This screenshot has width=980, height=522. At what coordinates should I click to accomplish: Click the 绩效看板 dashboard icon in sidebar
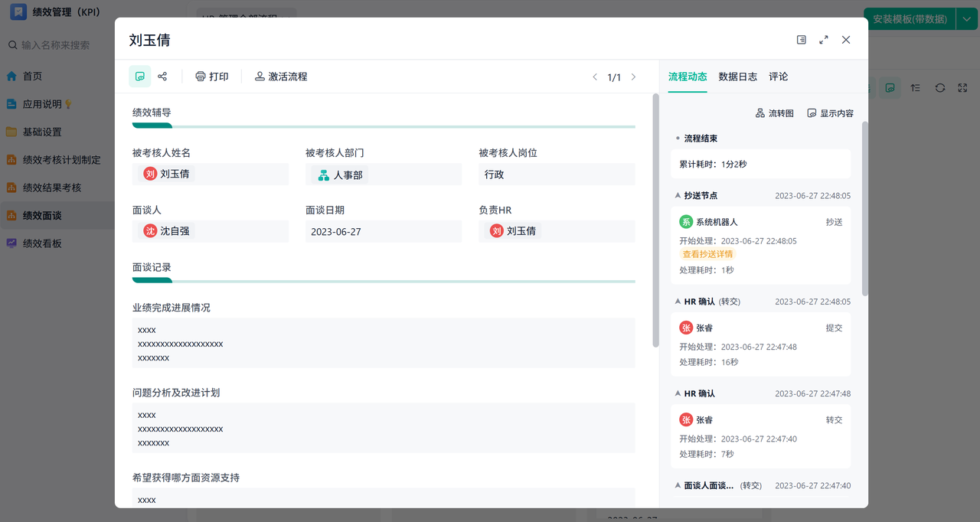11,243
